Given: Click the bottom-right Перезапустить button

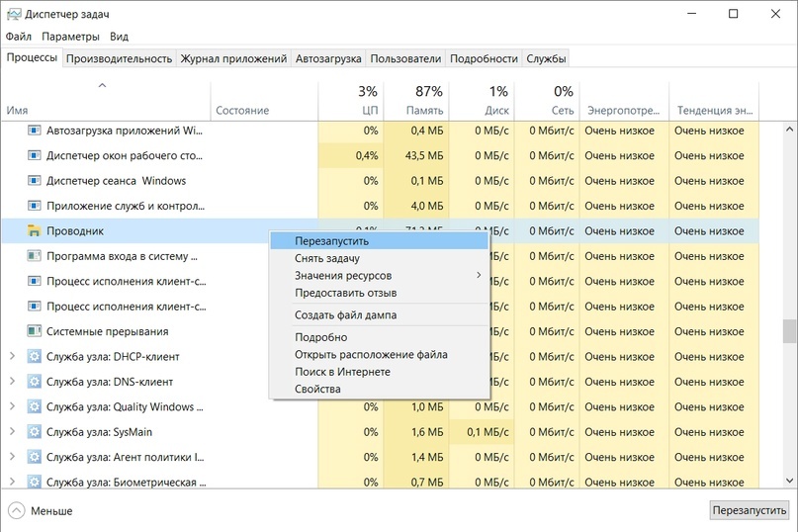Looking at the screenshot, I should point(750,510).
